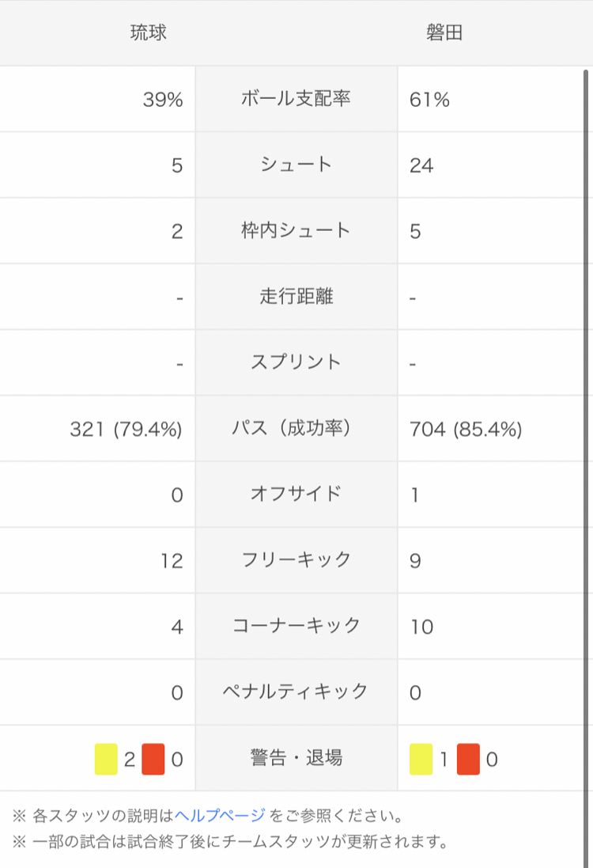Click the コーナーキック stat label
Image resolution: width=593 pixels, height=868 pixels.
pos(296,626)
